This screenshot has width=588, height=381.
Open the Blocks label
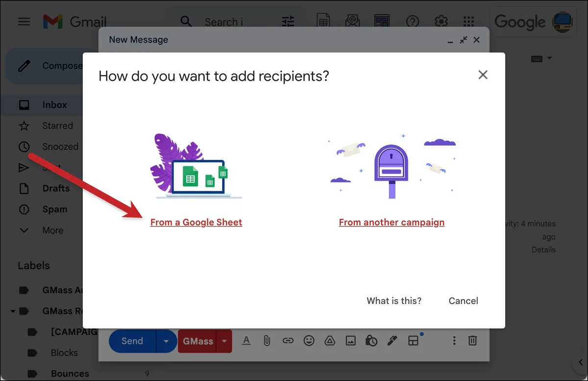pyautogui.click(x=64, y=353)
